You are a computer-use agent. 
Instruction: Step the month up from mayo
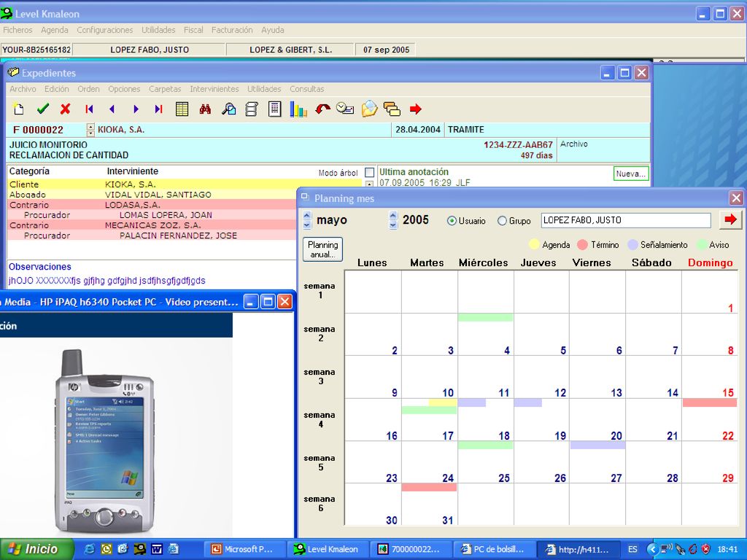pyautogui.click(x=307, y=215)
